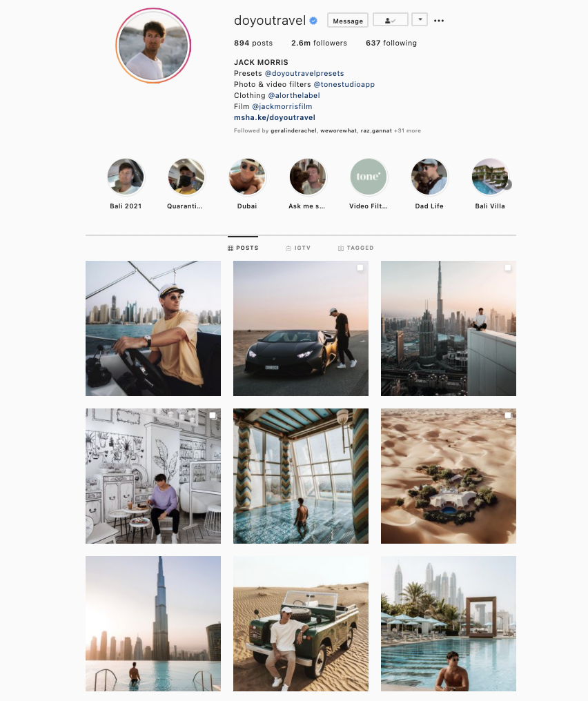The width and height of the screenshot is (588, 701).
Task: Click the following status person icon button
Action: [x=391, y=20]
